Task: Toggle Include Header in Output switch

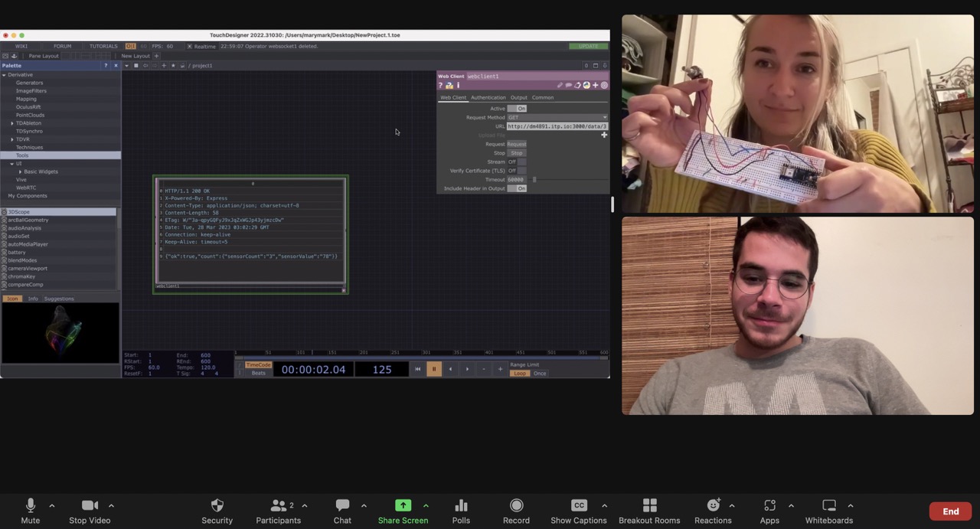Action: click(x=517, y=188)
